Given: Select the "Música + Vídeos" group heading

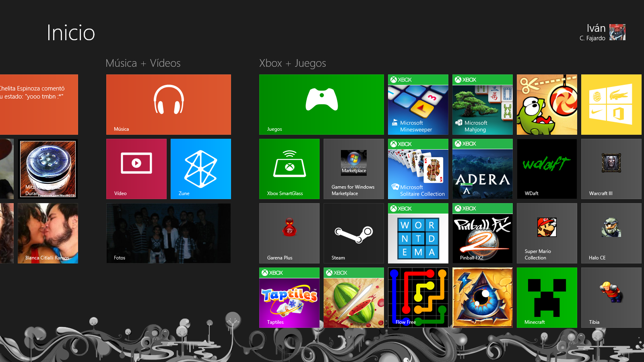Looking at the screenshot, I should pyautogui.click(x=143, y=63).
